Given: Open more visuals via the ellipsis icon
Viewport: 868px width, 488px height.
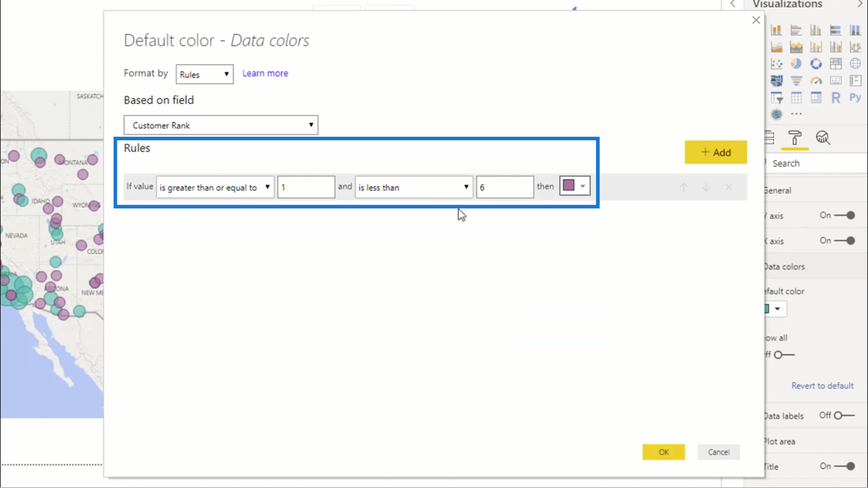Looking at the screenshot, I should [x=796, y=114].
